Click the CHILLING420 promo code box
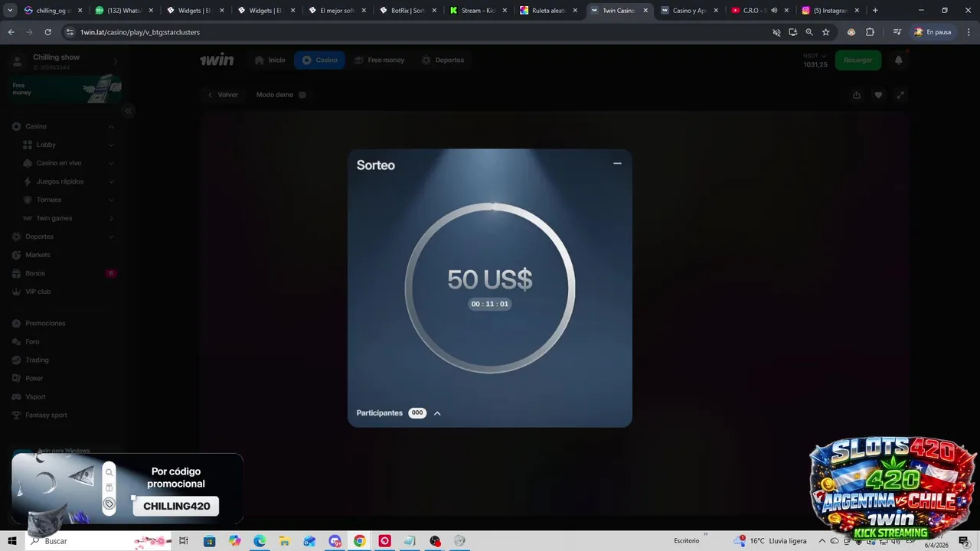The image size is (980, 551). (176, 506)
